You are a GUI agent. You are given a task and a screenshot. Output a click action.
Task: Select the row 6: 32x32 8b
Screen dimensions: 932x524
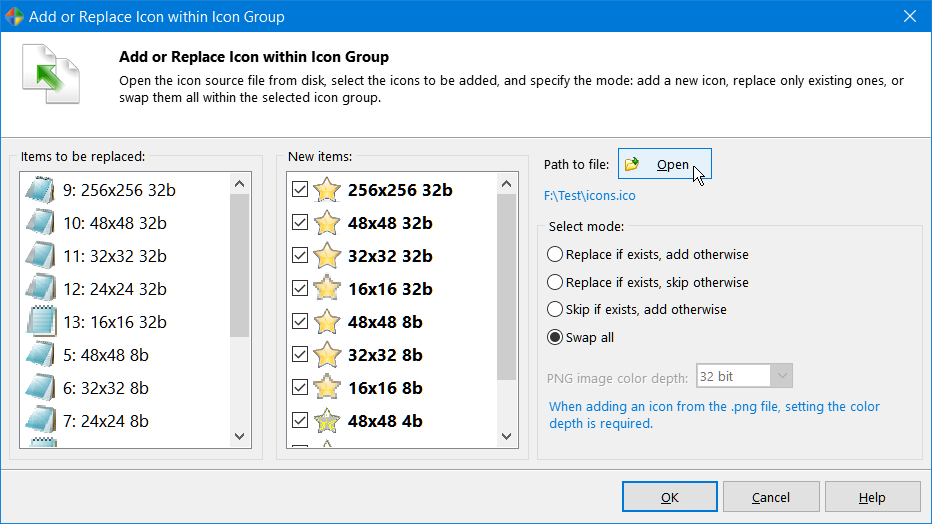click(x=125, y=388)
